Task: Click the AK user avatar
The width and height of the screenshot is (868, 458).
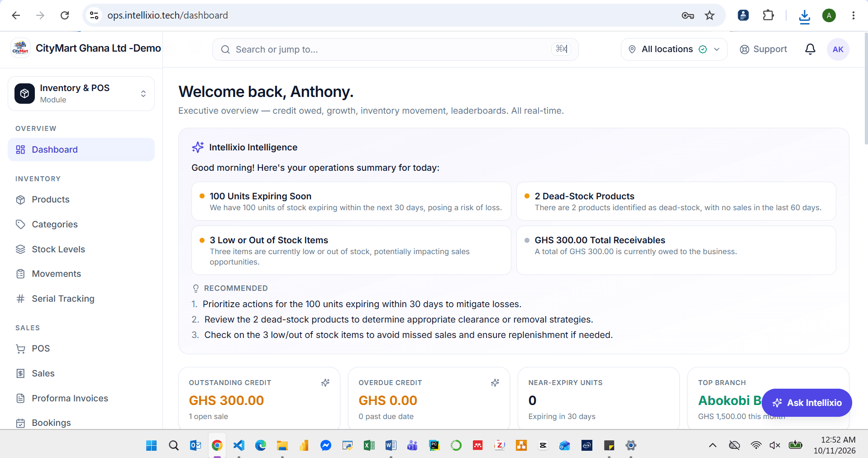Action: pos(838,49)
